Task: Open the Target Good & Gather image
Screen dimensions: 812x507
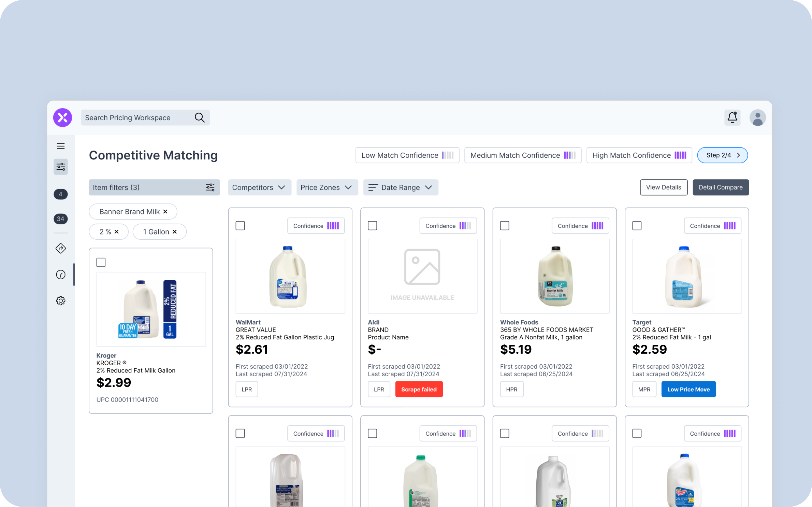Action: 687,276
